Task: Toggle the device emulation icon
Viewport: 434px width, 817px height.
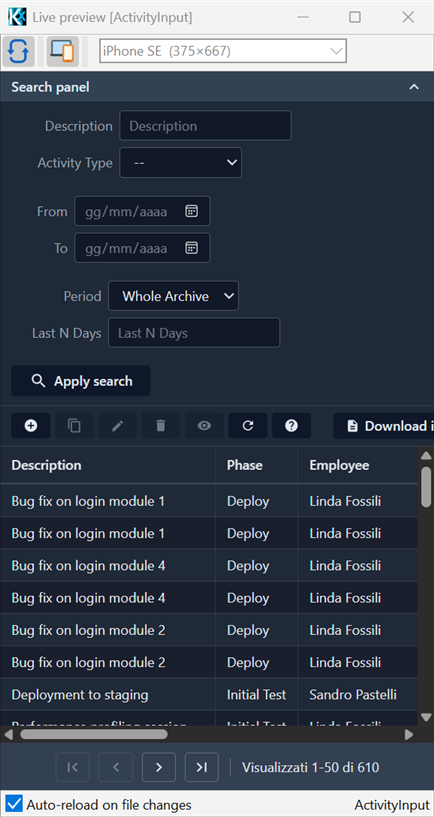Action: (x=63, y=52)
